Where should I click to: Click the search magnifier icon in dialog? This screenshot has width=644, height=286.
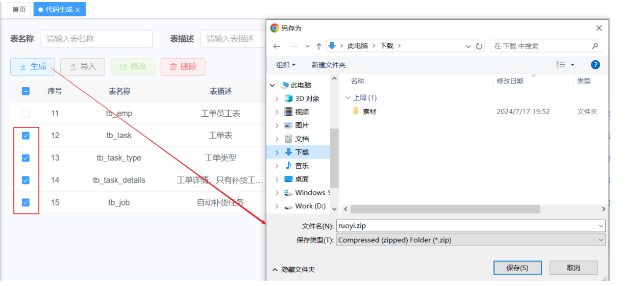(595, 46)
